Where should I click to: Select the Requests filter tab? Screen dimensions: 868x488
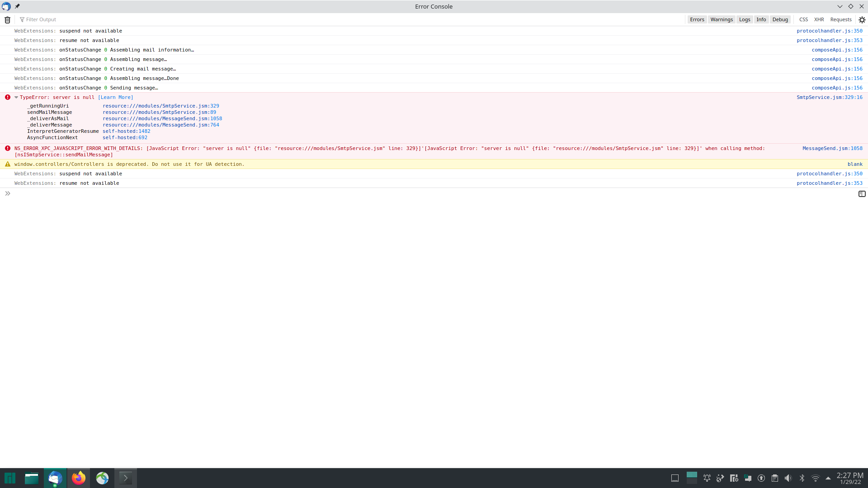point(841,19)
